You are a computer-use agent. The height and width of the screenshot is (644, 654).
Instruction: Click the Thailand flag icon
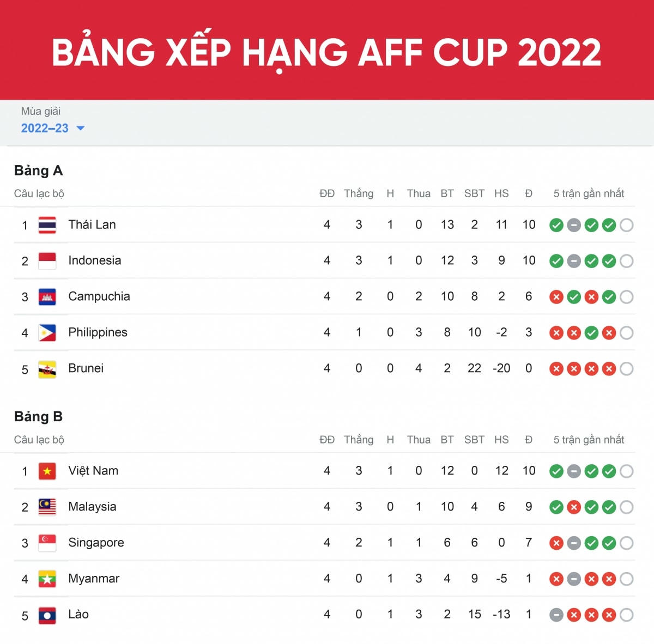pos(47,225)
